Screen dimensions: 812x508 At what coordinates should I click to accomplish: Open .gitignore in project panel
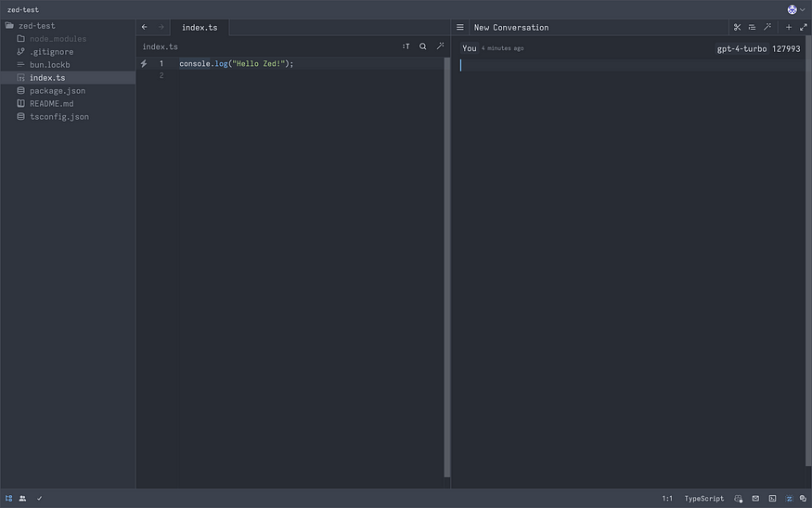pyautogui.click(x=68, y=52)
